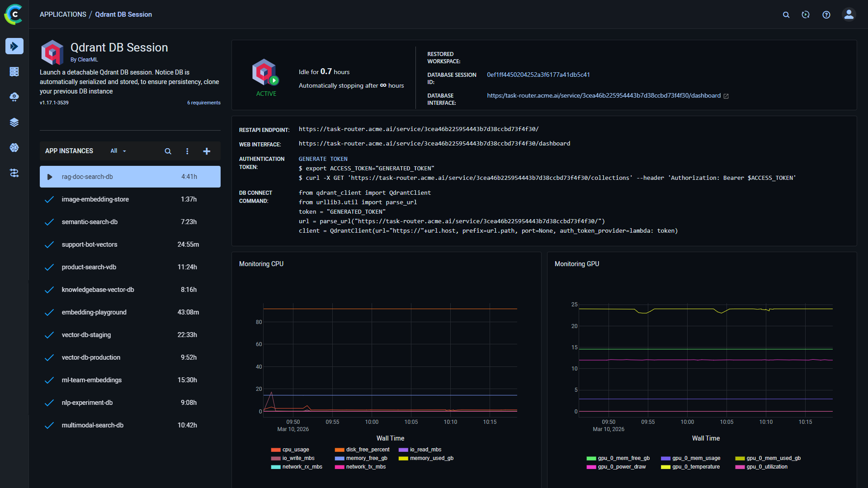Click the RESTAPI endpoint URL text
The height and width of the screenshot is (488, 868).
(419, 129)
